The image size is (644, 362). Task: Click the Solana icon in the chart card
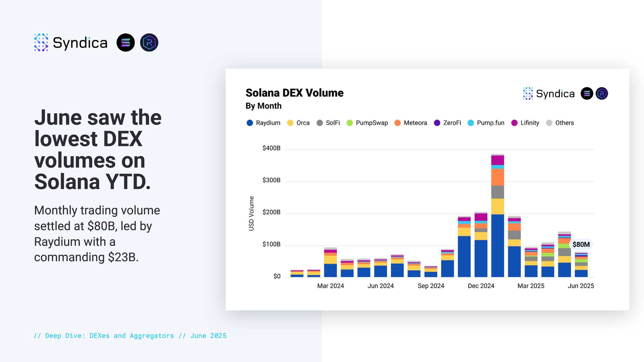click(587, 93)
